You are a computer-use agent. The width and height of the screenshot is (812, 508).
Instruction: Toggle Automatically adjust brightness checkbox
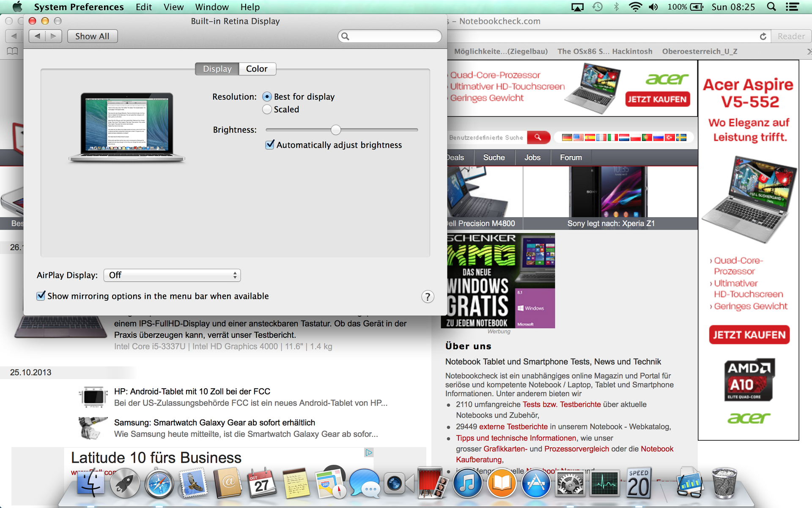[270, 145]
